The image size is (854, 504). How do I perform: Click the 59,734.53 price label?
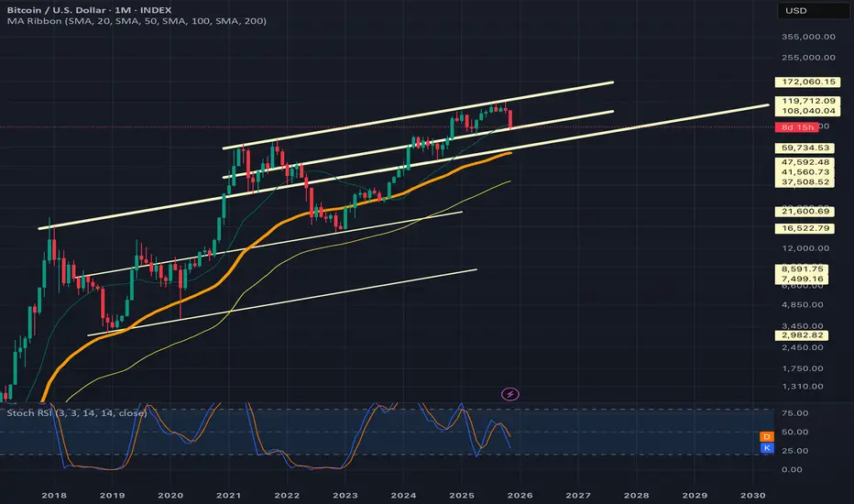coord(805,148)
